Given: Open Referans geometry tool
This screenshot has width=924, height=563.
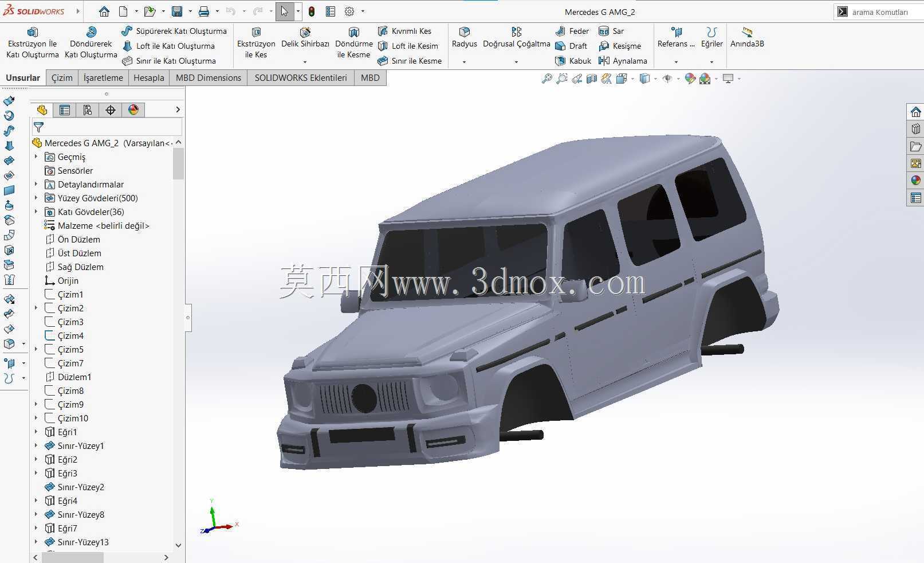Looking at the screenshot, I should 676,38.
